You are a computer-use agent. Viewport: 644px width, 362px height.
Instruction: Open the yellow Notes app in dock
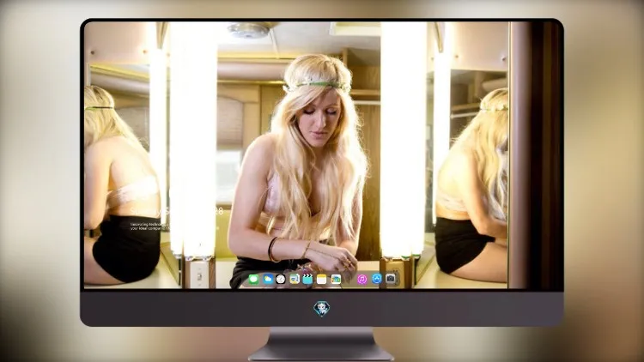tap(322, 280)
